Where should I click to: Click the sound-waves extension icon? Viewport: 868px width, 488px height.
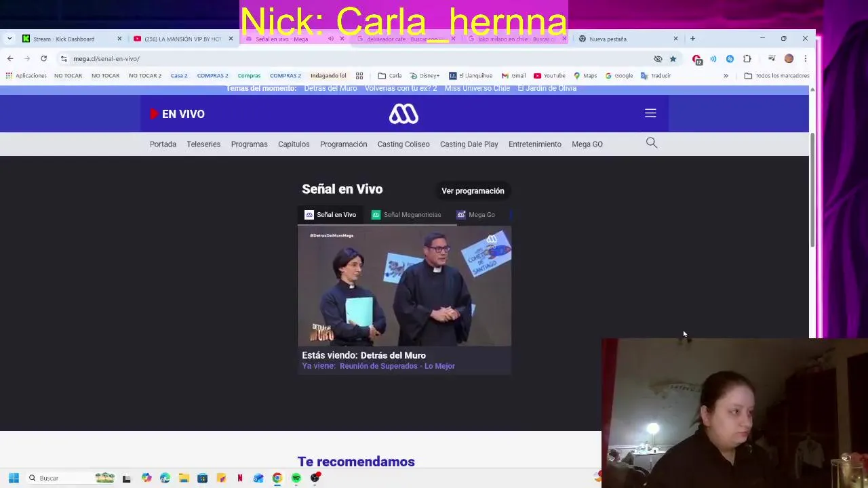pos(713,58)
